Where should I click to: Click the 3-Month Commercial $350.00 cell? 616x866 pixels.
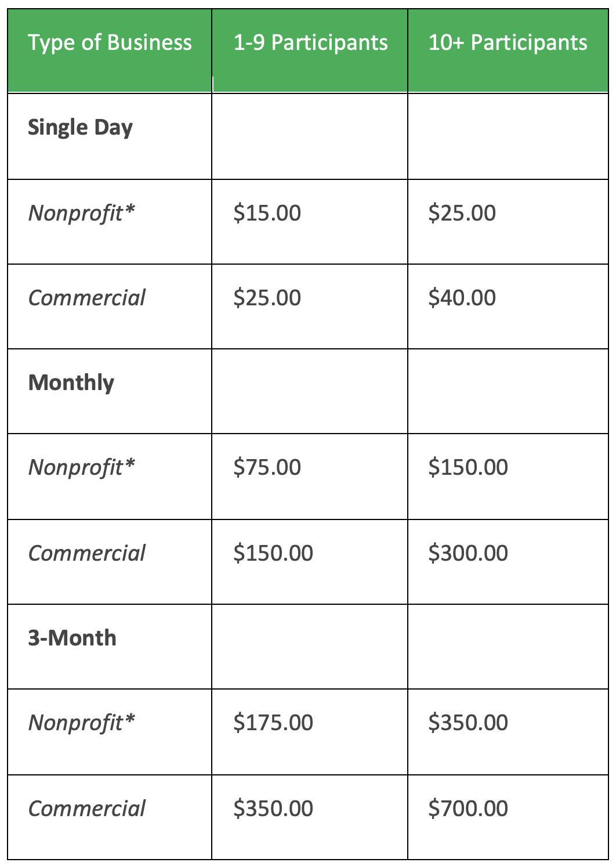point(273,809)
